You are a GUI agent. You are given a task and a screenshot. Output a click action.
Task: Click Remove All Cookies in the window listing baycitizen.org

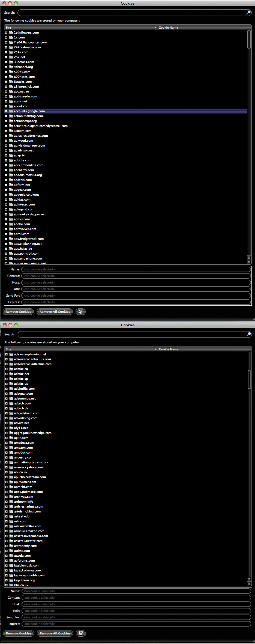[55, 633]
